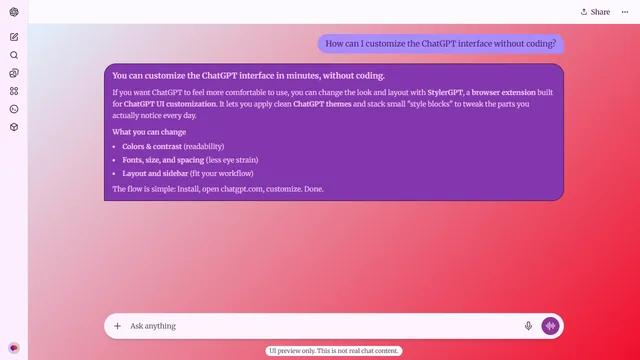640x360 pixels.
Task: Open the profile avatar at the sidebar bottom
Action: [x=14, y=348]
